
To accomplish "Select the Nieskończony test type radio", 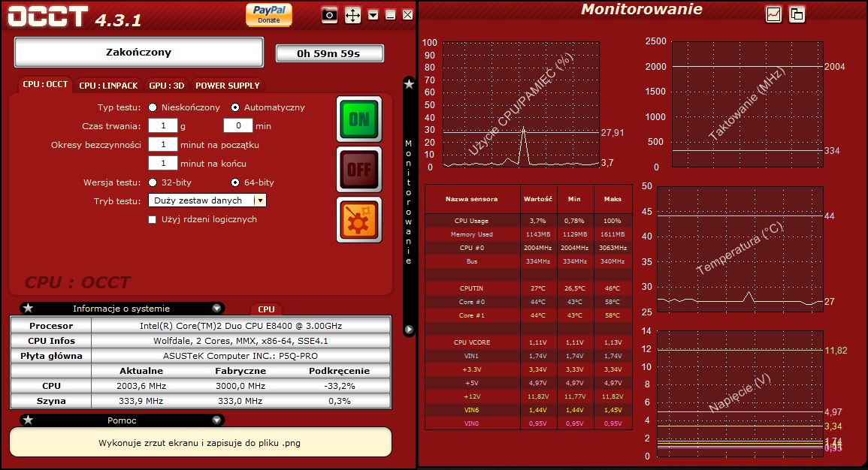I will [x=153, y=107].
